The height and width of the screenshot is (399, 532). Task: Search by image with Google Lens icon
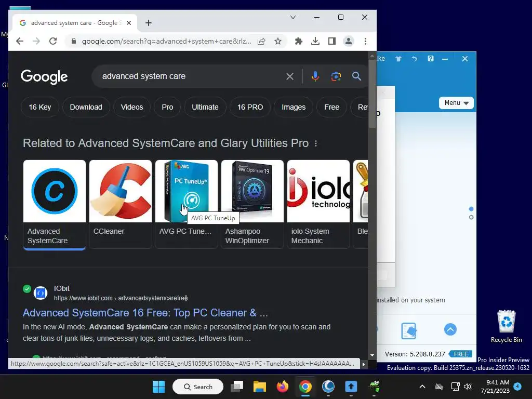tap(336, 76)
